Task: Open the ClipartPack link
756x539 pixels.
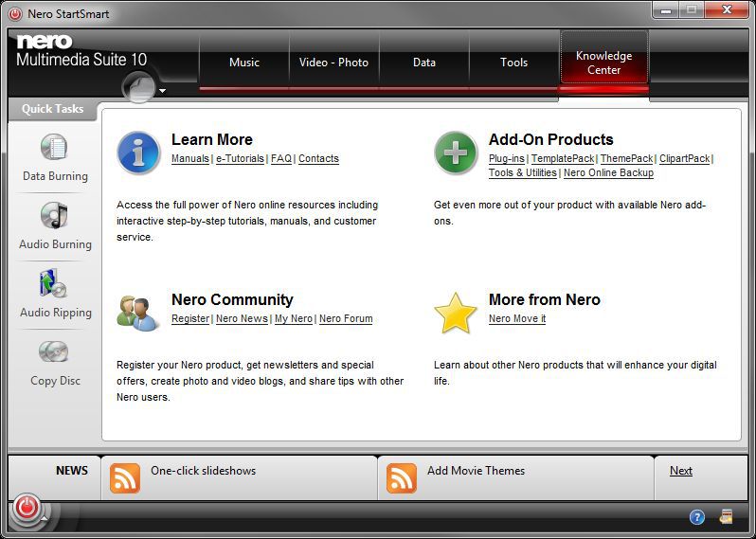Action: pos(685,158)
